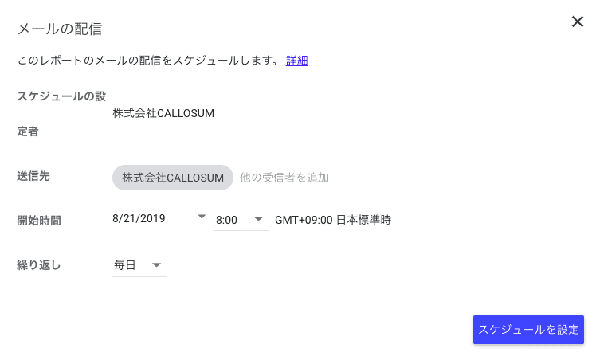Click the 繰り返し label
This screenshot has height=364, width=600.
pos(39,265)
